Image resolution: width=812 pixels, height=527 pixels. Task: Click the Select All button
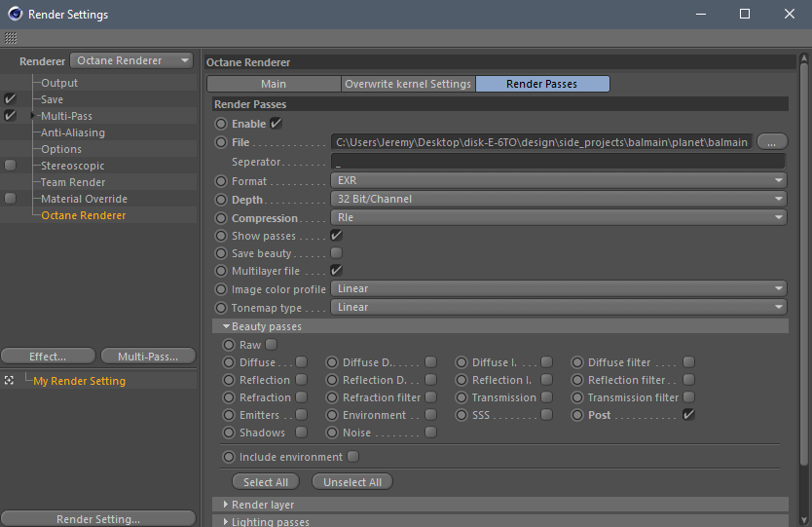click(266, 482)
